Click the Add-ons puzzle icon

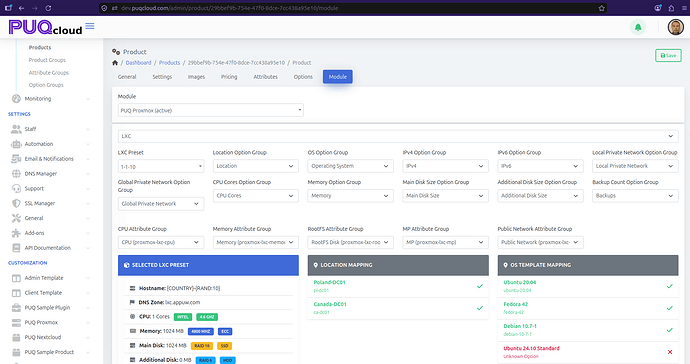tap(16, 233)
